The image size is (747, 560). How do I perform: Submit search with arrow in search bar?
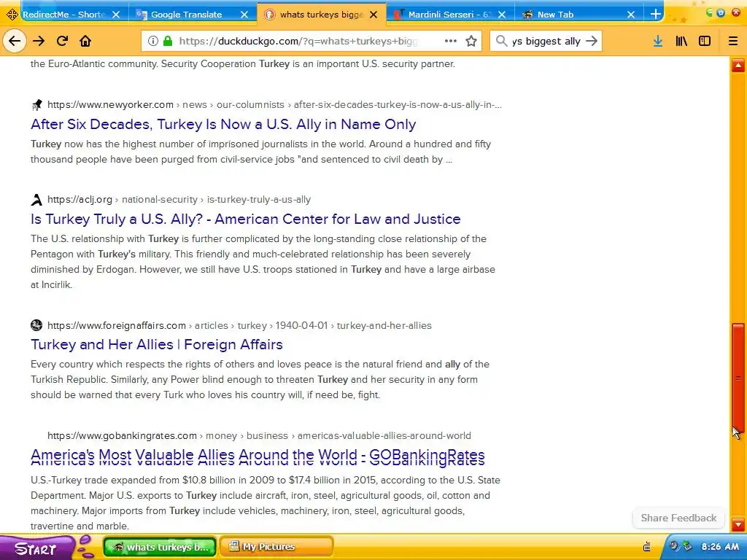pos(592,41)
